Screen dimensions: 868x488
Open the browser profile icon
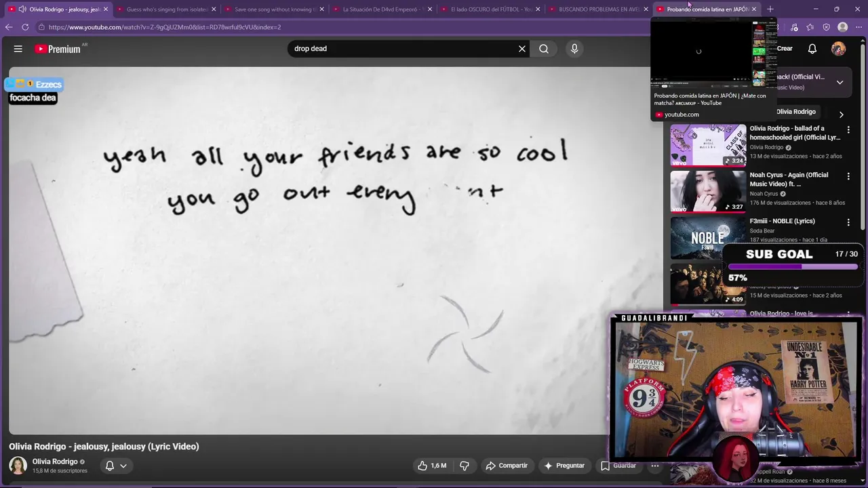pyautogui.click(x=843, y=27)
